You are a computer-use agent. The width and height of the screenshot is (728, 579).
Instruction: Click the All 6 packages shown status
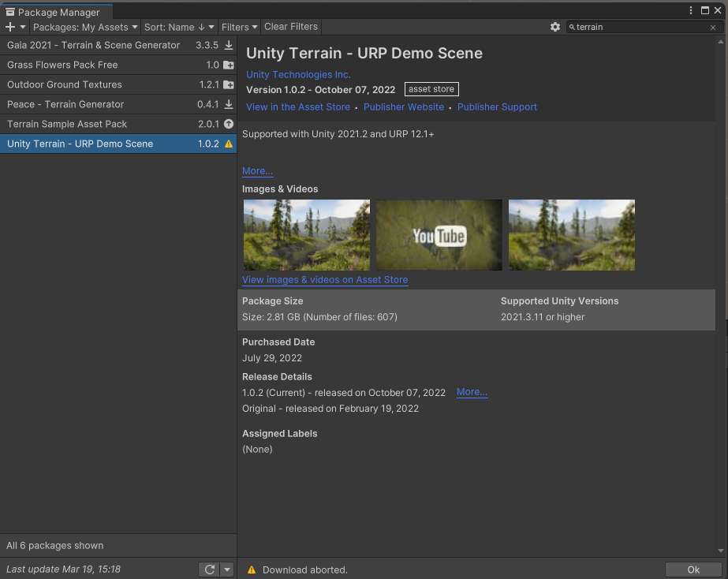point(54,546)
